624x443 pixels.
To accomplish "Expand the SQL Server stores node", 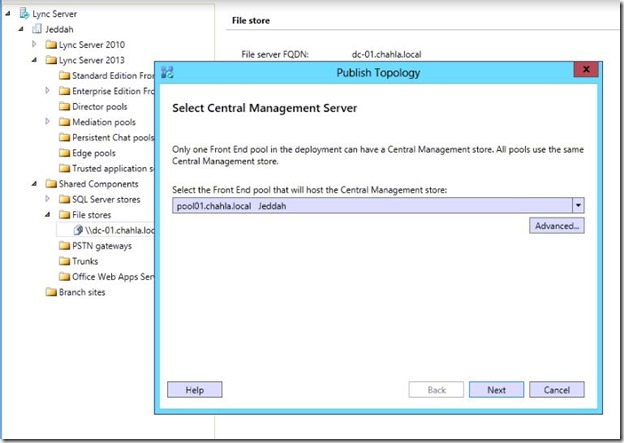I will (47, 198).
